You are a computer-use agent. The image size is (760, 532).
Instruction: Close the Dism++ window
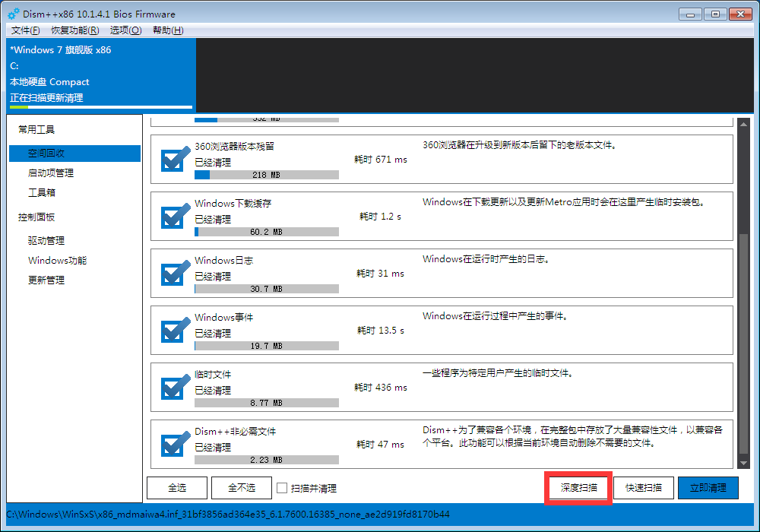(x=740, y=14)
